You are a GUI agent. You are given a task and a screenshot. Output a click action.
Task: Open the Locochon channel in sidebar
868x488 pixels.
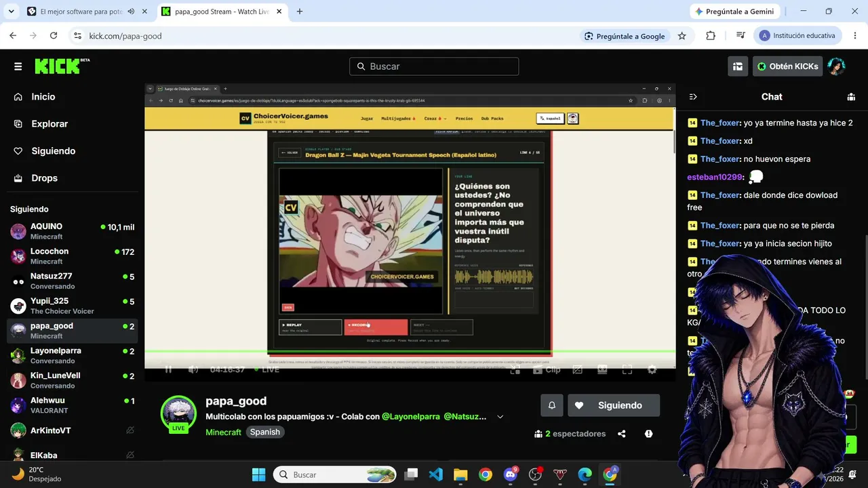(x=73, y=256)
